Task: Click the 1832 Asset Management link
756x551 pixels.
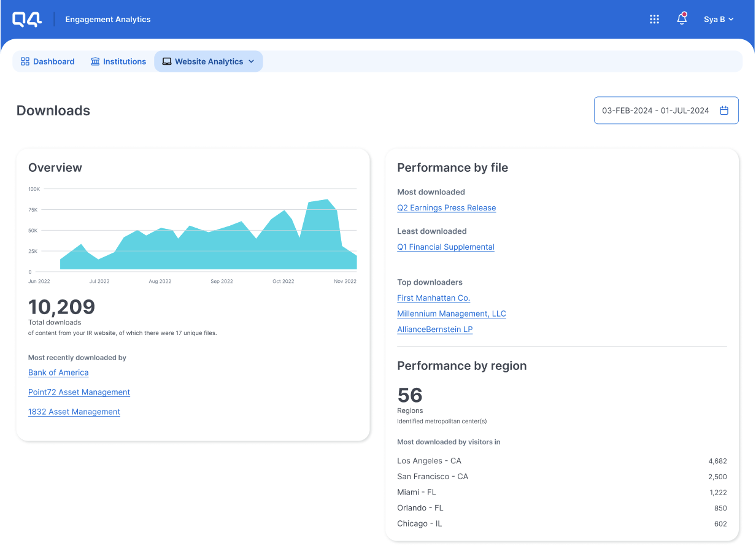Action: 74,412
